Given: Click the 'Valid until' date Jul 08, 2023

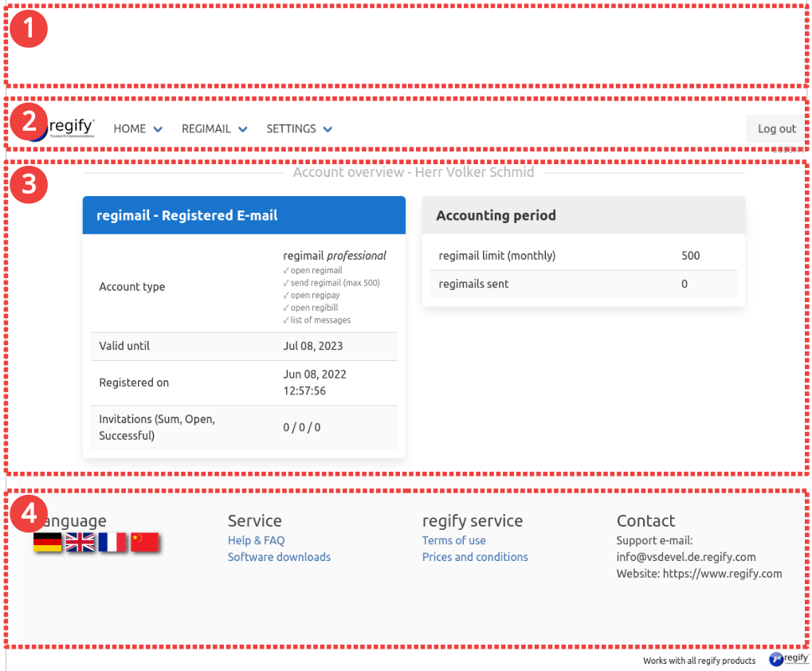Looking at the screenshot, I should coord(313,346).
